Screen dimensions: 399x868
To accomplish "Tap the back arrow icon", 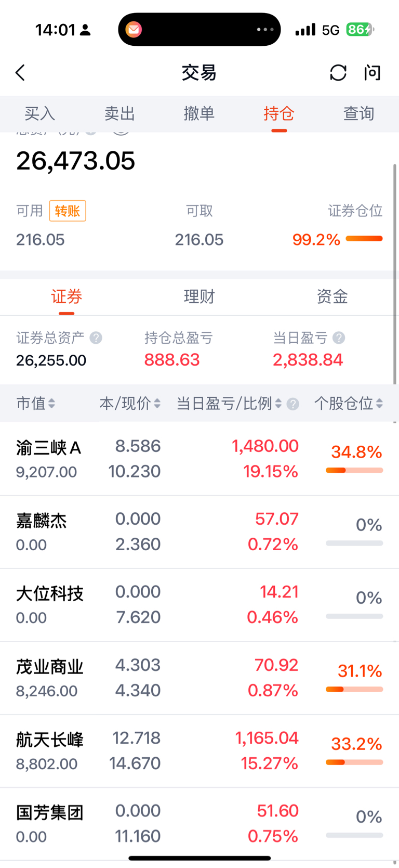I will (x=20, y=73).
